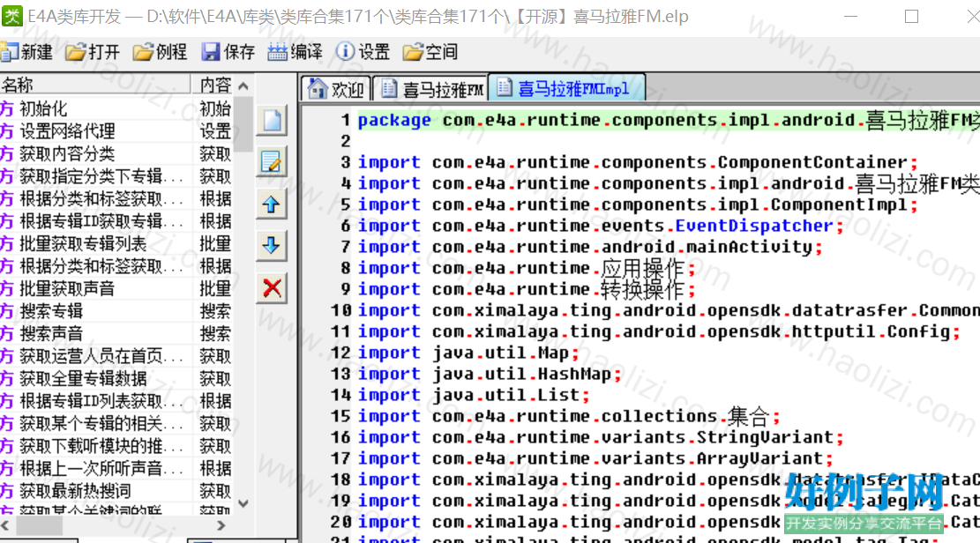Viewport: 980px width, 543px height.
Task: Click the horizontal scrollbar left arrow
Action: [x=5, y=525]
